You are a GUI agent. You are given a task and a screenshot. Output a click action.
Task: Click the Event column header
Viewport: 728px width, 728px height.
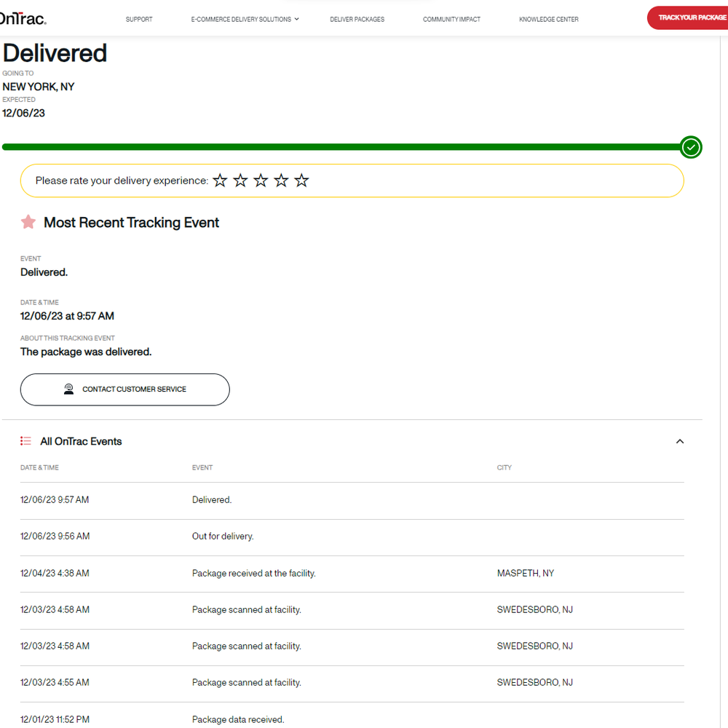coord(202,467)
